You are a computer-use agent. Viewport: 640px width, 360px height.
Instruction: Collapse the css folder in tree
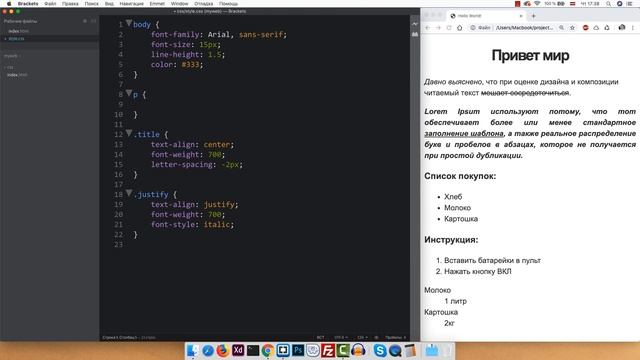coord(9,67)
